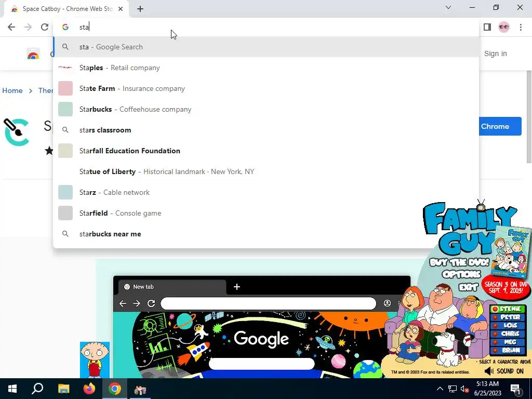Open the Home breadcrumb link
The width and height of the screenshot is (532, 399).
[x=12, y=90]
